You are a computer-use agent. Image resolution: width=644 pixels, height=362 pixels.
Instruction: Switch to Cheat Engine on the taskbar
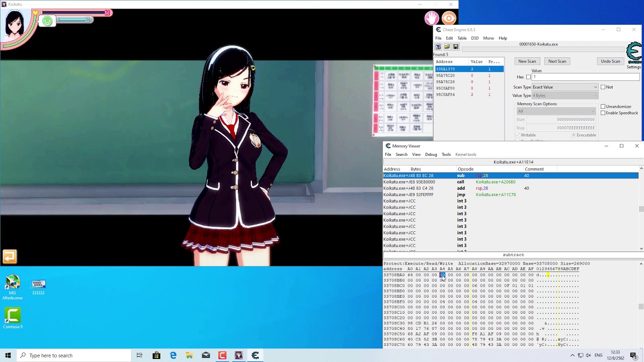(x=255, y=355)
